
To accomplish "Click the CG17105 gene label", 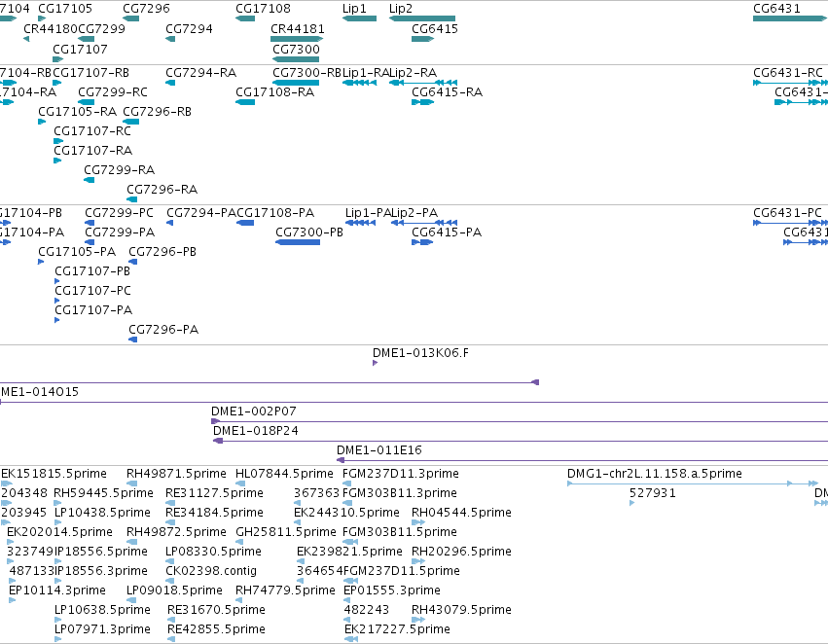I will click(65, 9).
